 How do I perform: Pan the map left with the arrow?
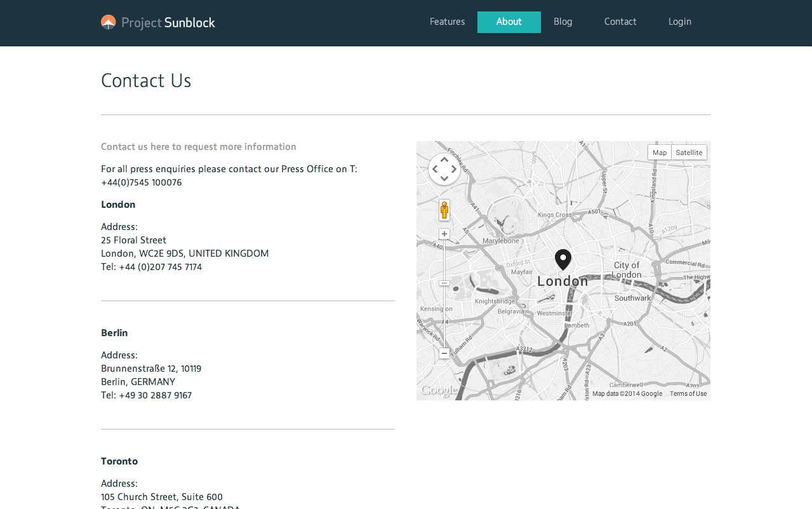[x=435, y=169]
